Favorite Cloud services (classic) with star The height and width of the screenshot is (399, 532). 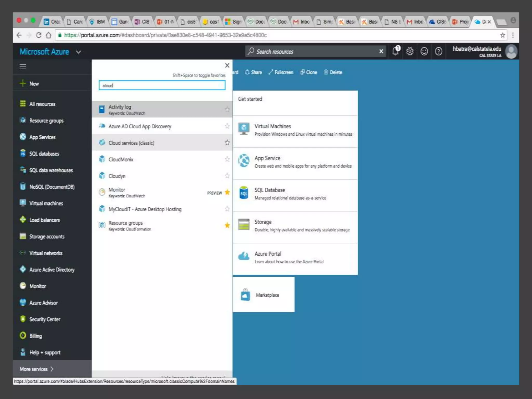(227, 143)
